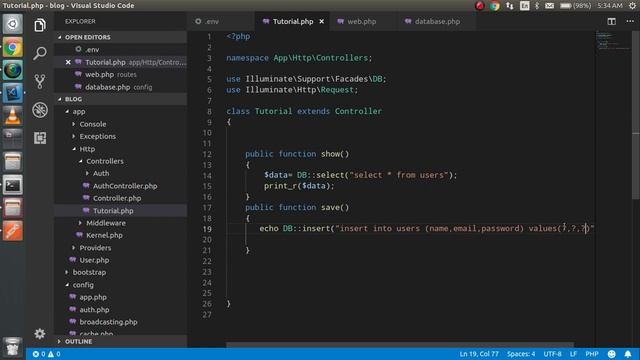640x360 pixels.
Task: Open the feedback smiley in status bar
Action: (x=611, y=354)
